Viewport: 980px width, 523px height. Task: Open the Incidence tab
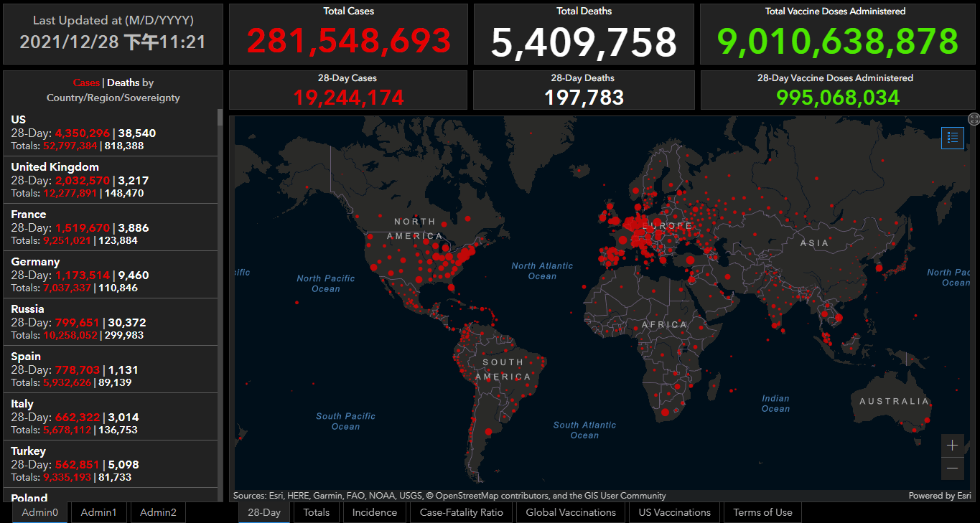pos(374,512)
